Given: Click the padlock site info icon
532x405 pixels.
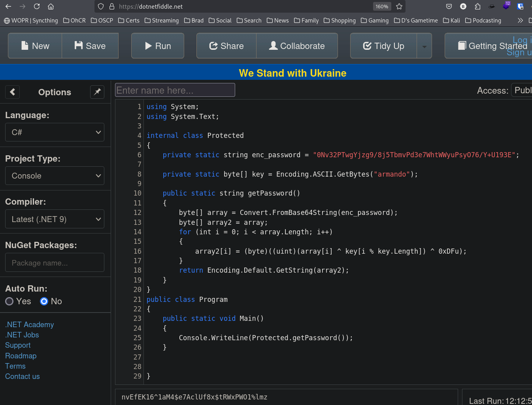Looking at the screenshot, I should click(111, 6).
